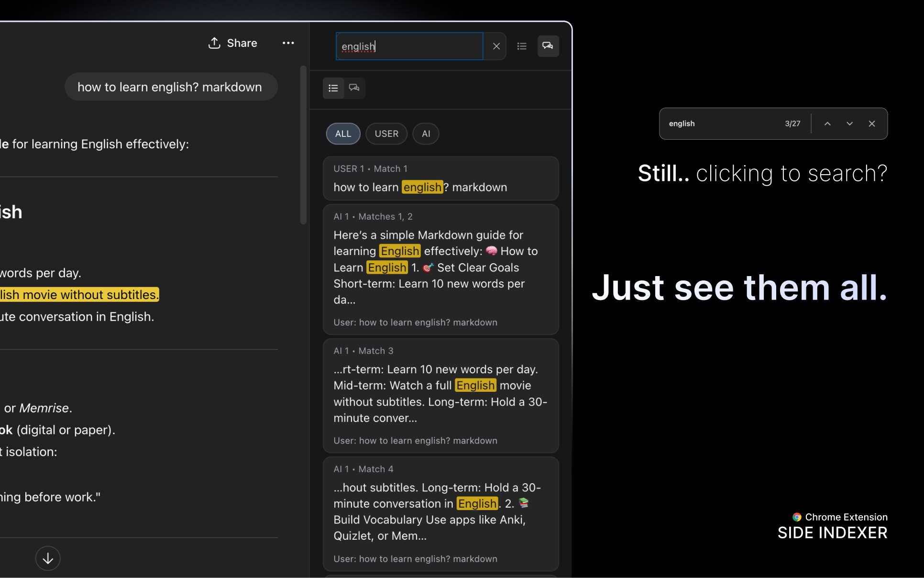Close the browser find bar

tap(871, 123)
